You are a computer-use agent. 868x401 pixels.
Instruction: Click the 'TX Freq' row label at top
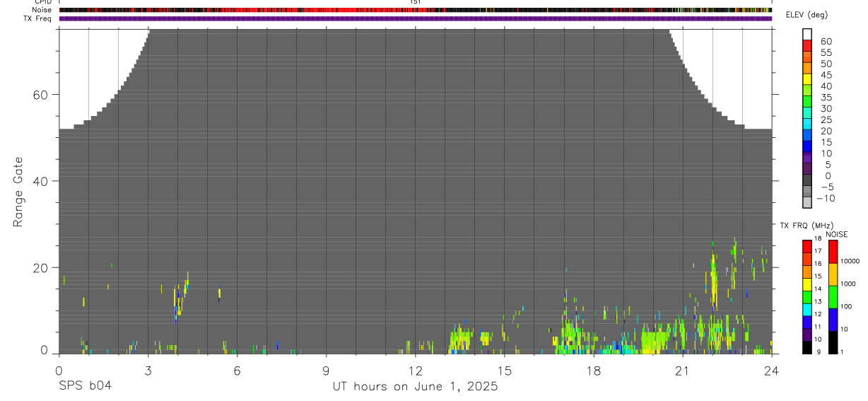37,18
